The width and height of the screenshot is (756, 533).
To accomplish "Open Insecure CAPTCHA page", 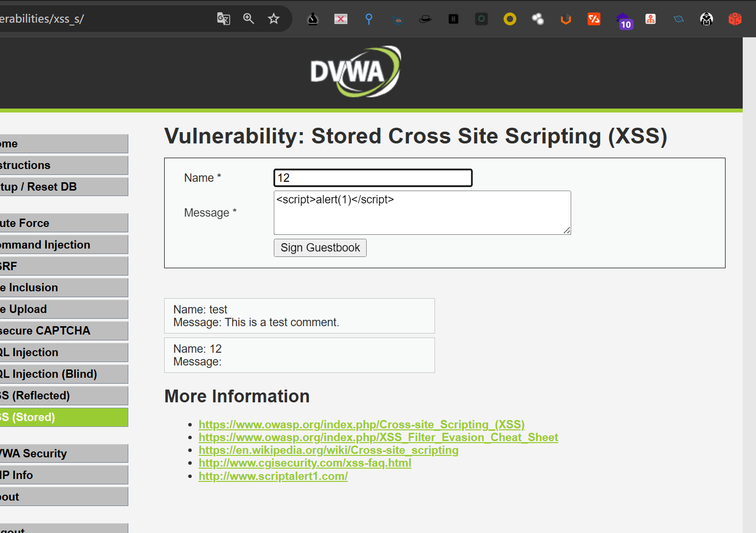I will pyautogui.click(x=64, y=331).
